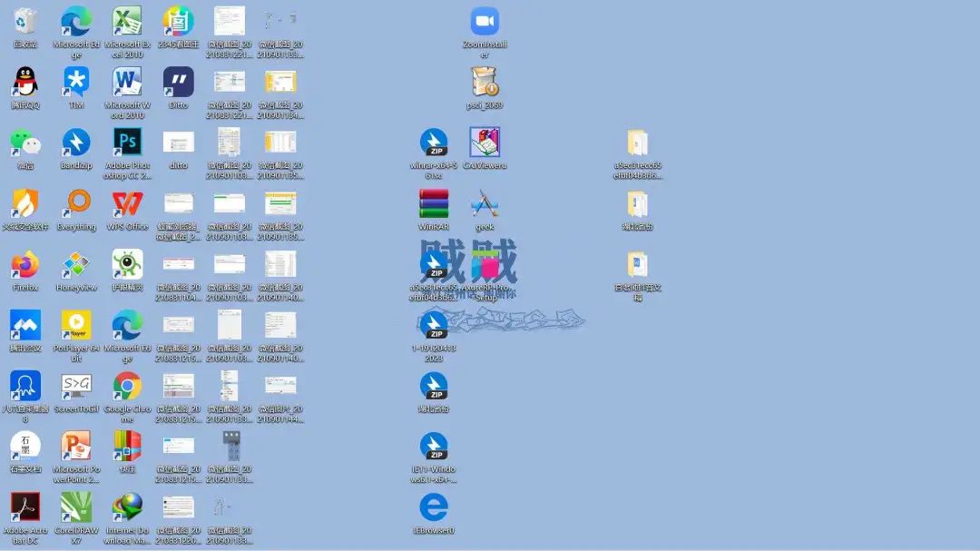Open the 2345 image viewer shortcut
Viewport: 980px width, 551px height.
point(178,22)
